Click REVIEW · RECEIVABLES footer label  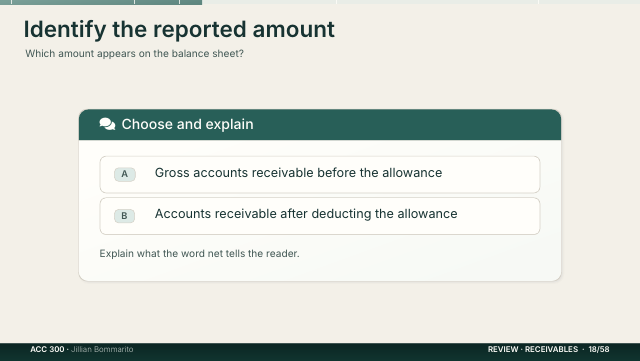(x=533, y=349)
